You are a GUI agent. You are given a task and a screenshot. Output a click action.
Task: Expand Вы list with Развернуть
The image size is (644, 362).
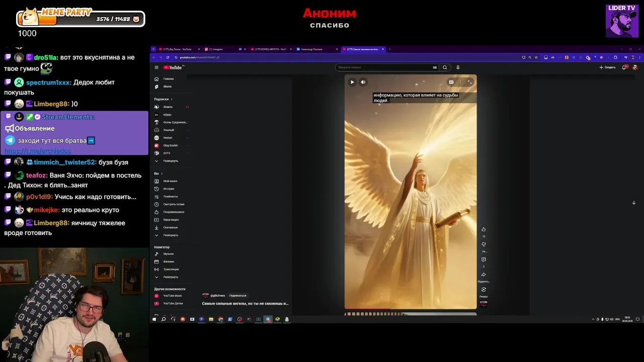click(170, 235)
